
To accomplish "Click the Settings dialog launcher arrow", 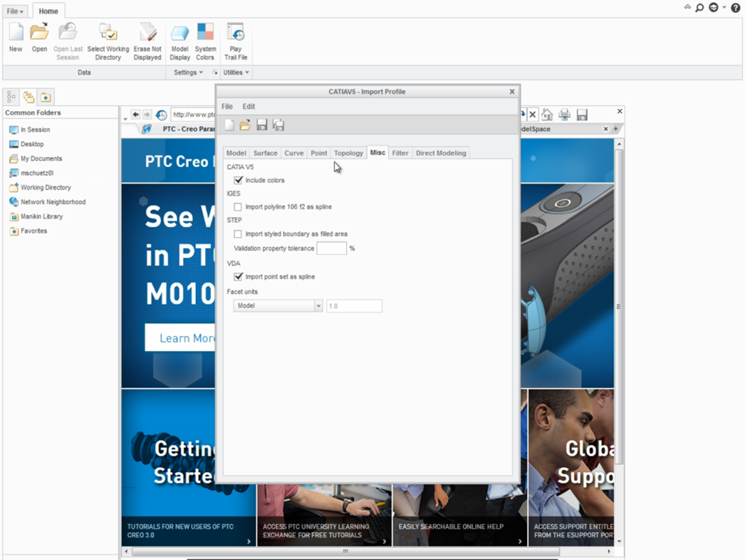I will 215,72.
